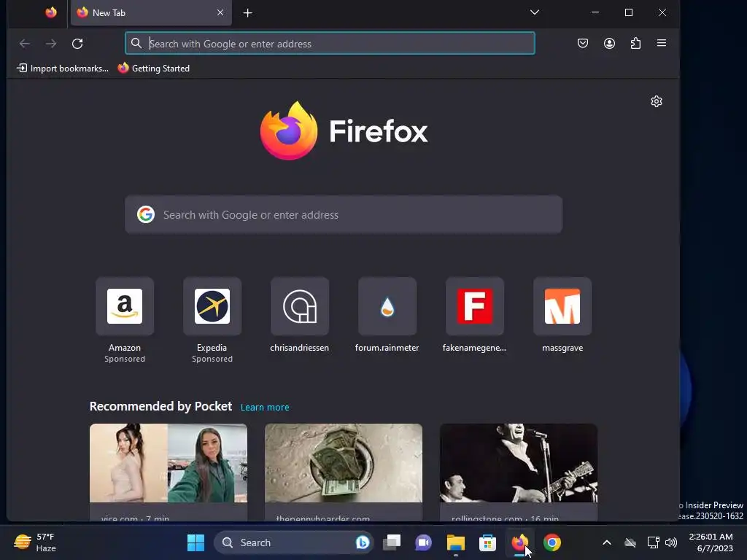This screenshot has height=560, width=747.
Task: Open File Explorer from taskbar
Action: (455, 542)
